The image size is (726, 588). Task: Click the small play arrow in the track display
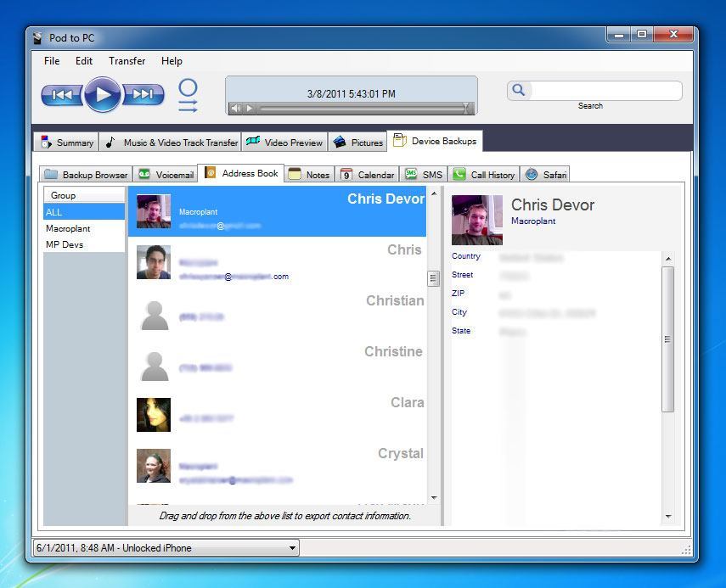click(x=250, y=109)
